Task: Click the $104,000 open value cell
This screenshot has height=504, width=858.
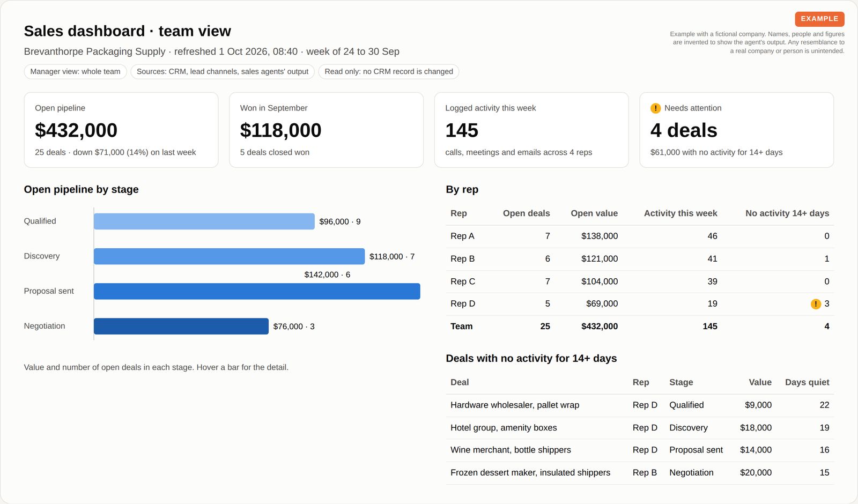Action: click(x=600, y=281)
